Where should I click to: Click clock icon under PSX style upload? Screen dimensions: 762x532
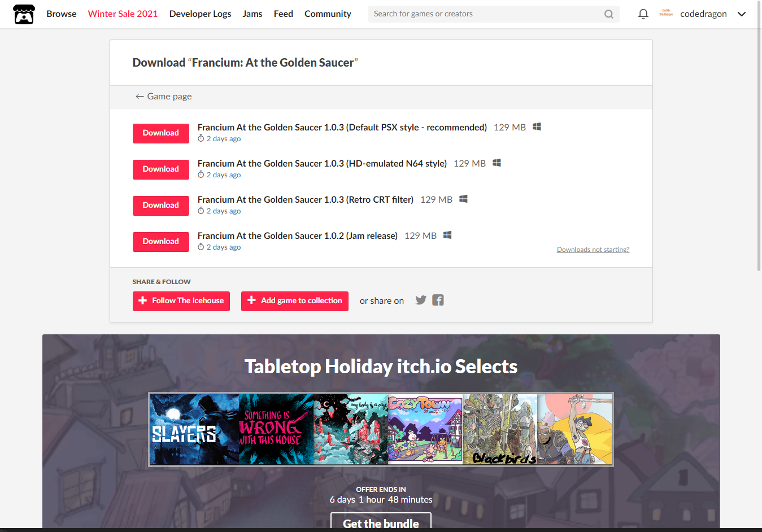201,138
